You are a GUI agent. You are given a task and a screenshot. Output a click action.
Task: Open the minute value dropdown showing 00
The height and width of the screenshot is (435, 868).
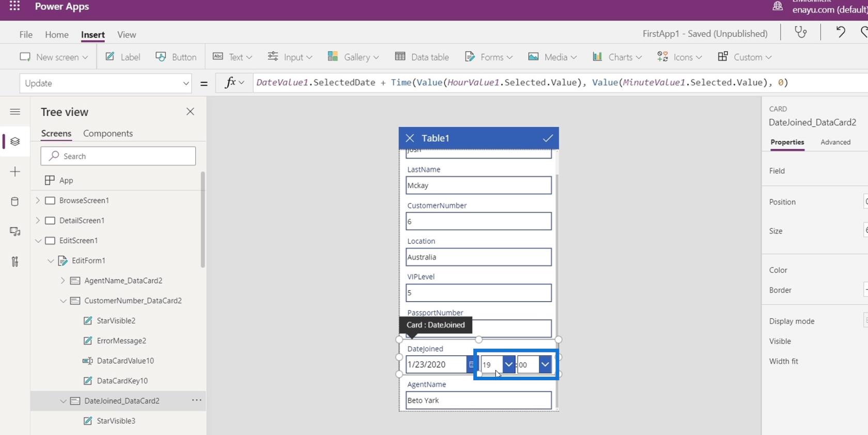(x=545, y=364)
